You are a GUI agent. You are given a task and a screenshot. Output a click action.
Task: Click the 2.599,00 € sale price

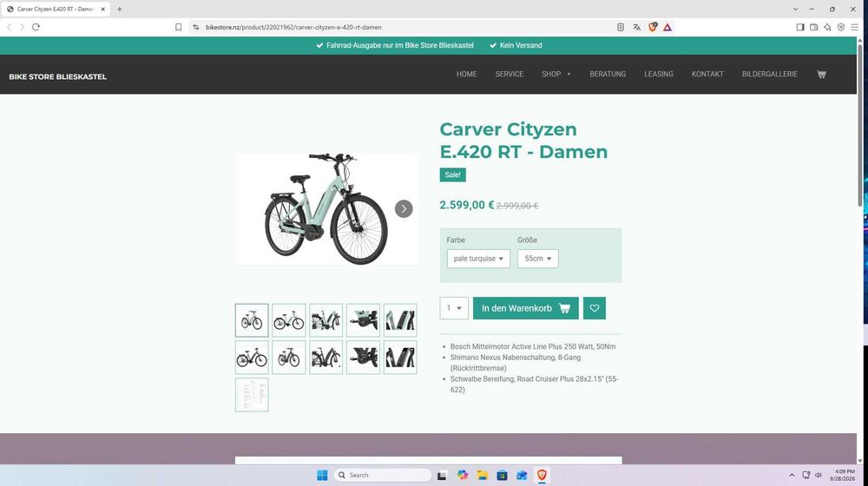[467, 205]
